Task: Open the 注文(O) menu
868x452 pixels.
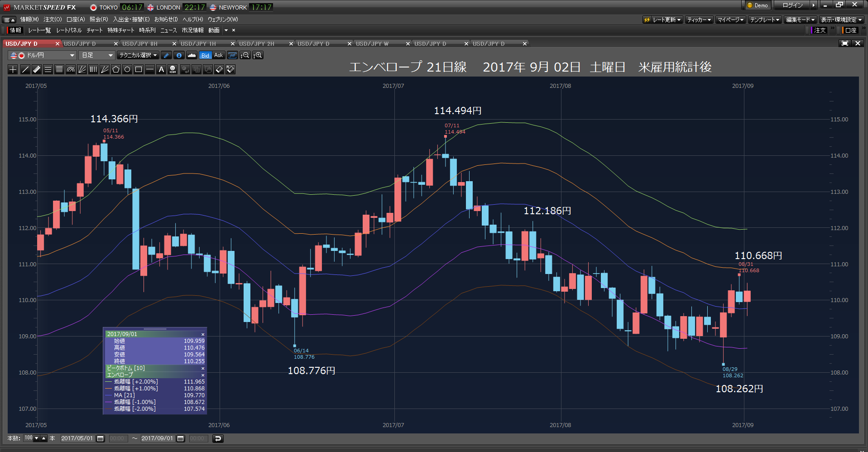Action: click(53, 19)
